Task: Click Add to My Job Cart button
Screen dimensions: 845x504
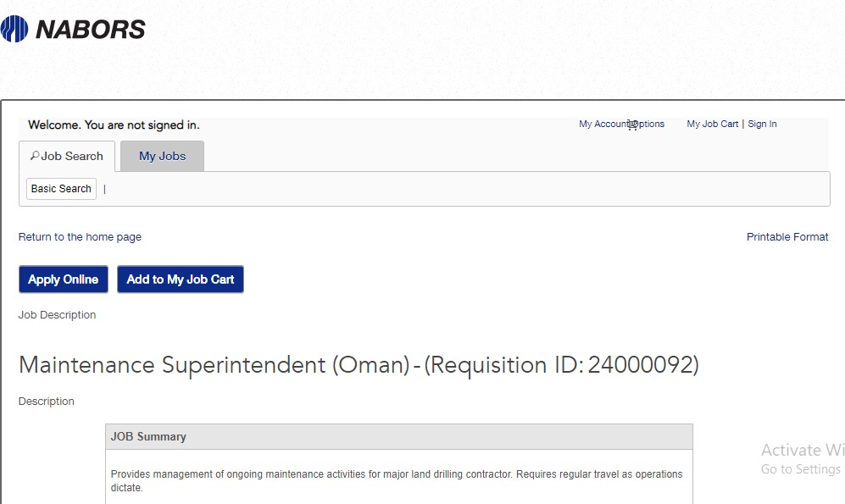Action: pos(181,280)
